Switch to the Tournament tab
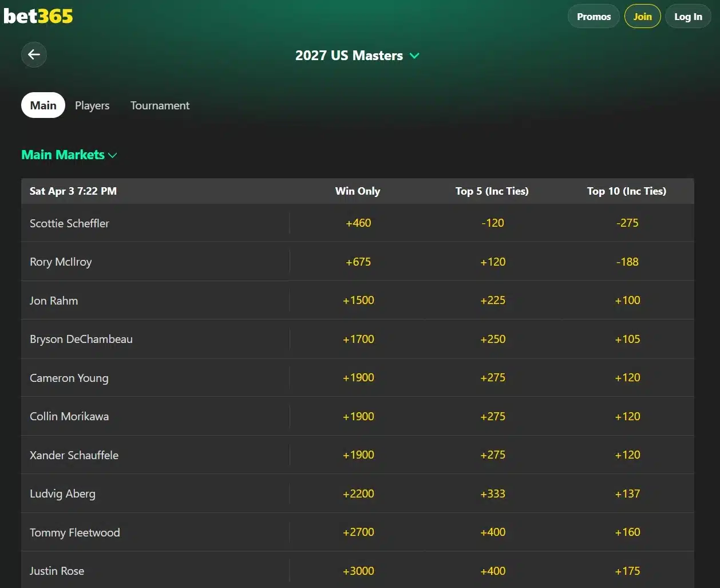The image size is (720, 588). (160, 105)
